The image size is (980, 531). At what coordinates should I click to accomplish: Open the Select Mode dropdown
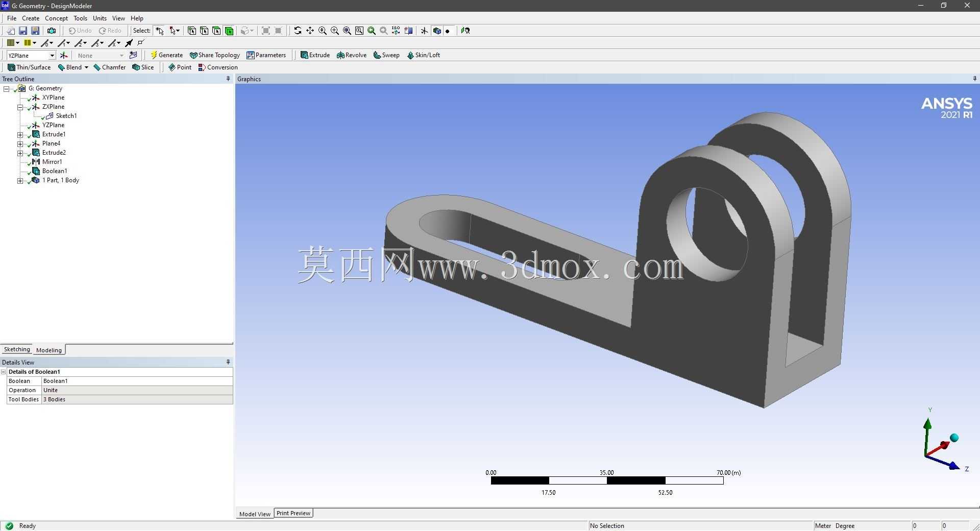pos(175,31)
